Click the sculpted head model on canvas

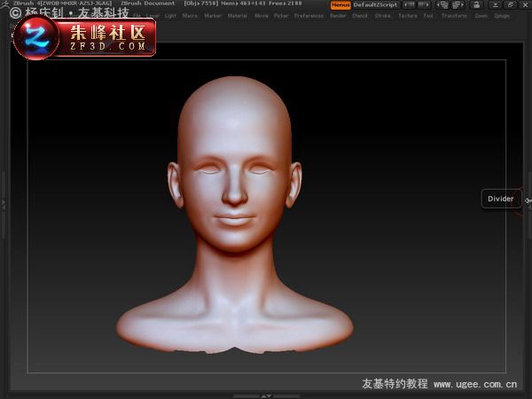click(x=234, y=215)
